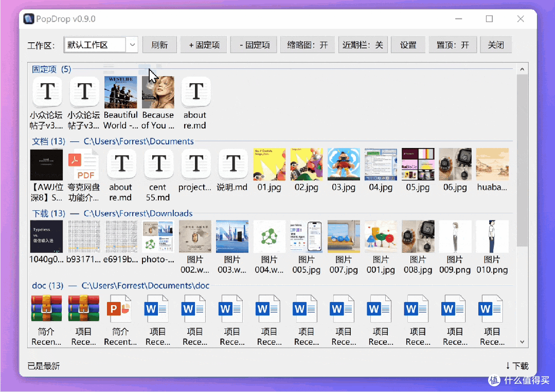Select the 简介 Recen... WinRAR archive icon
Image resolution: width=555 pixels, height=392 pixels.
[x=46, y=309]
